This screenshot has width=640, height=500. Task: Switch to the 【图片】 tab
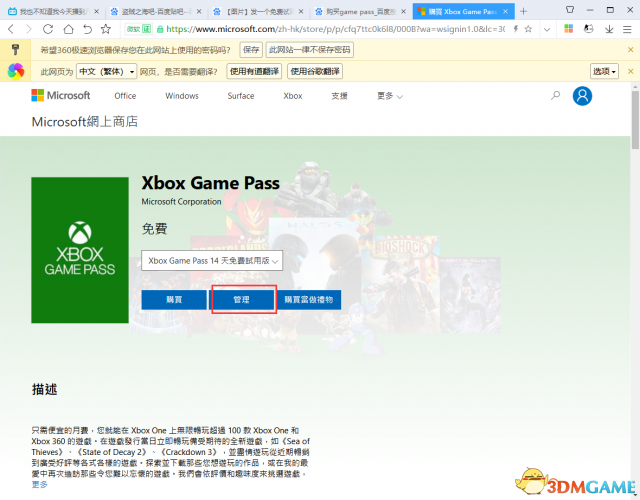(258, 11)
